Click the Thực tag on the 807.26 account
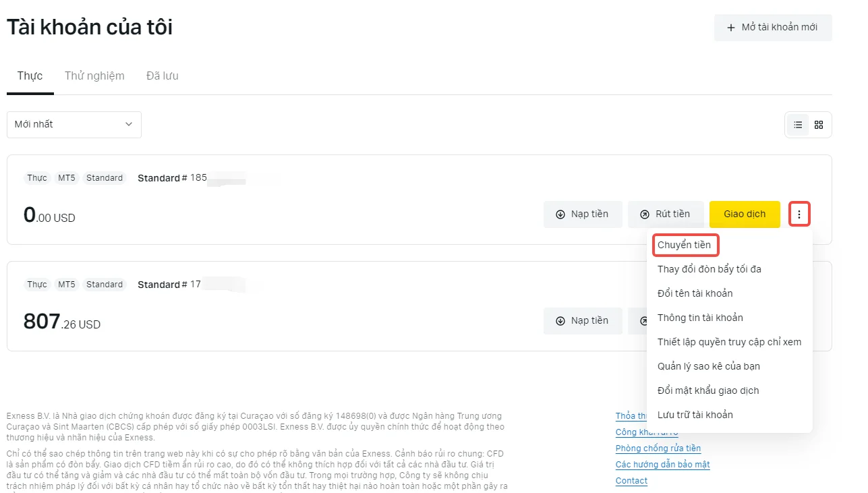Viewport: 868px width, 493px height. [37, 285]
